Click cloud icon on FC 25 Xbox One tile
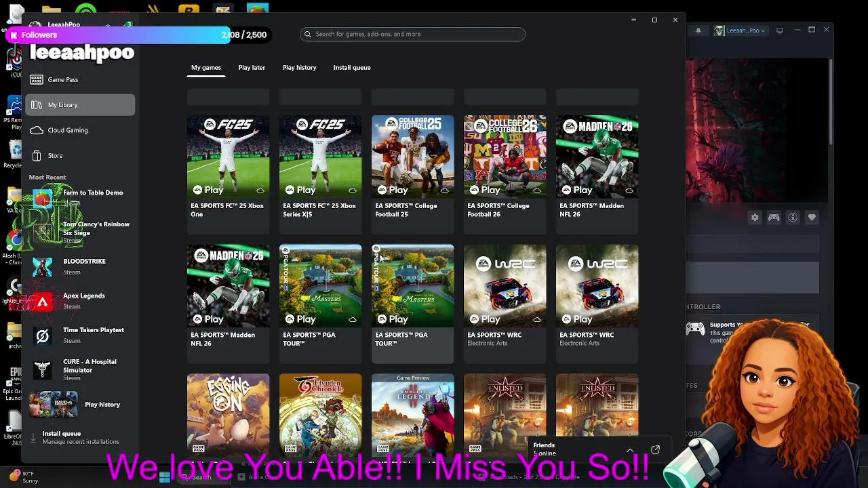This screenshot has width=868, height=488. coord(260,190)
